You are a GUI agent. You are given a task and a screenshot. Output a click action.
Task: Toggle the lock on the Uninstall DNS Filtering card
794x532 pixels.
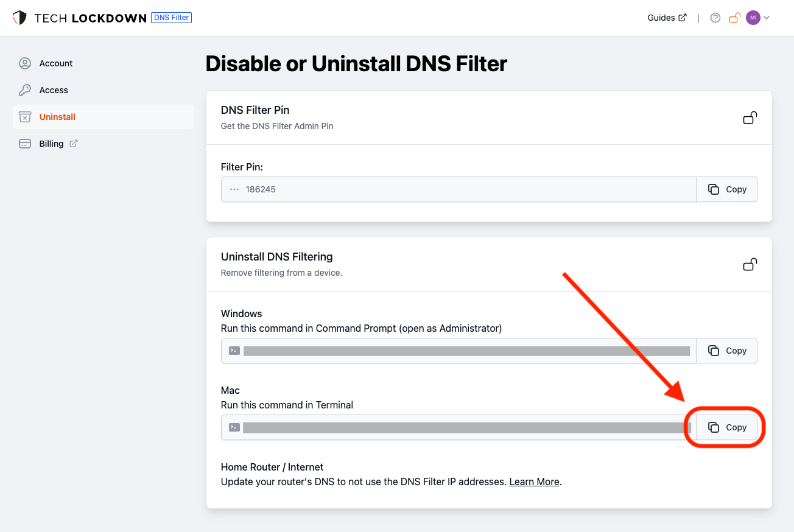click(750, 264)
